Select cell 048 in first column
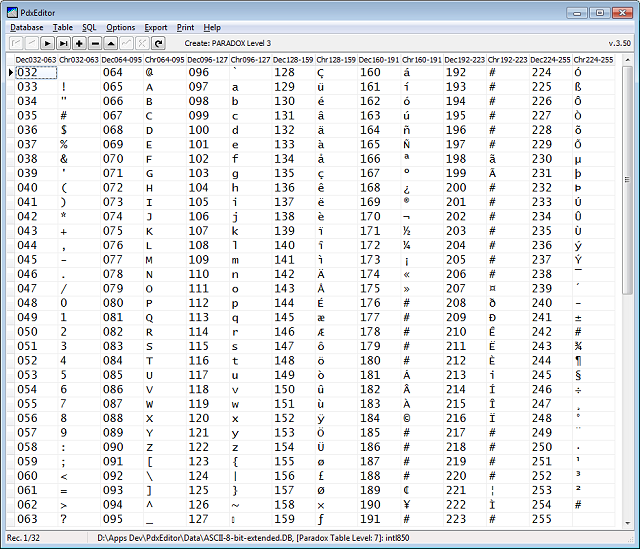 click(36, 303)
